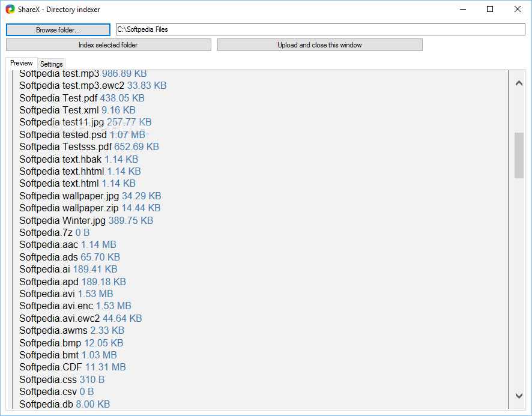Click Upload and close this window

[x=320, y=45]
